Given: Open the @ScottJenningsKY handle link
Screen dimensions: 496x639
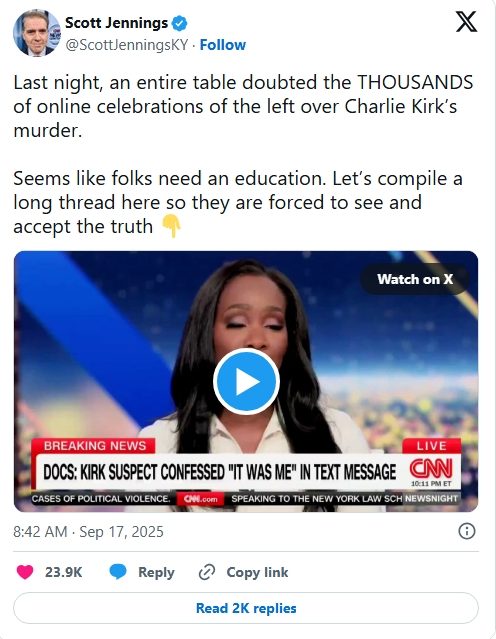Looking at the screenshot, I should (x=127, y=45).
